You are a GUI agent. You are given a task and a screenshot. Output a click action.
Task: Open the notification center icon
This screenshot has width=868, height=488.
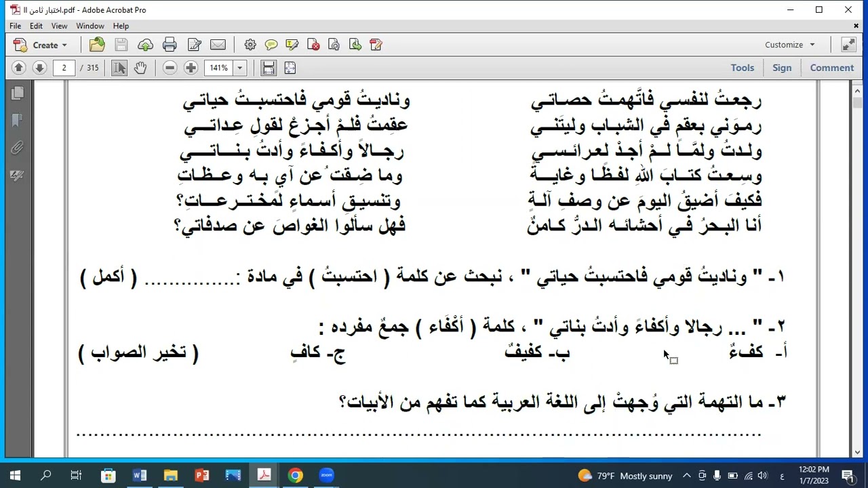pyautogui.click(x=848, y=476)
